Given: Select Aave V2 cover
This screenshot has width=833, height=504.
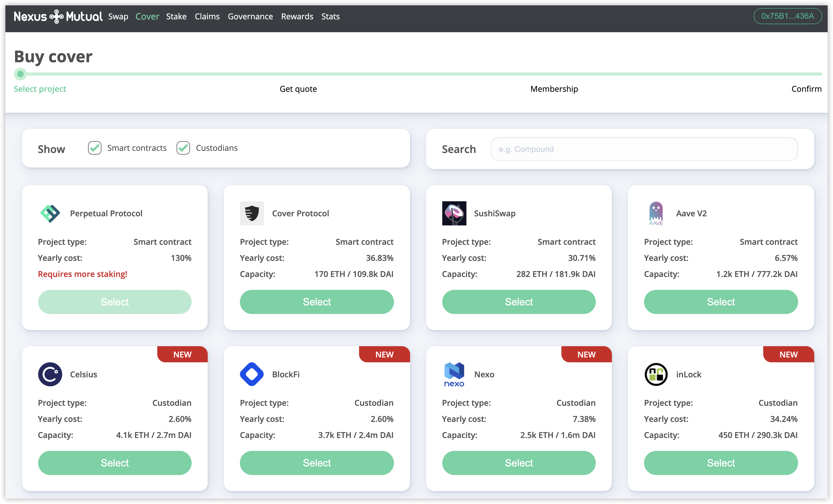Looking at the screenshot, I should pos(721,302).
